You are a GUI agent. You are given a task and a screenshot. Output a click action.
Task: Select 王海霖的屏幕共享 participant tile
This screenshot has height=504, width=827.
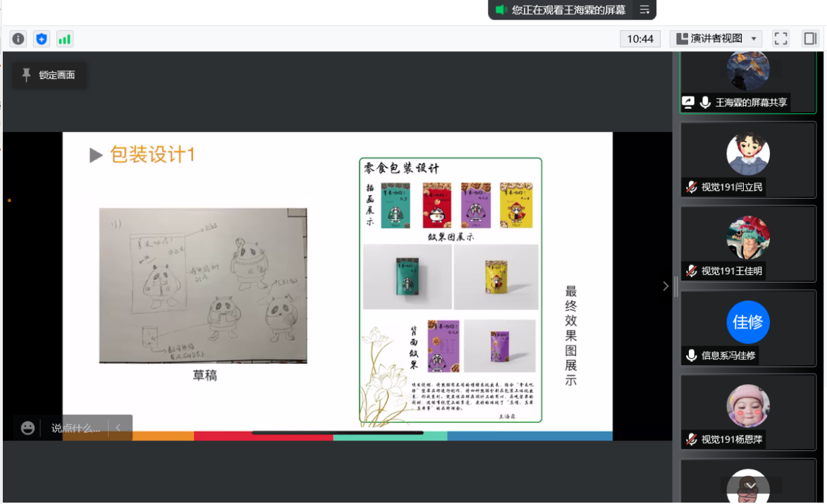coord(747,81)
